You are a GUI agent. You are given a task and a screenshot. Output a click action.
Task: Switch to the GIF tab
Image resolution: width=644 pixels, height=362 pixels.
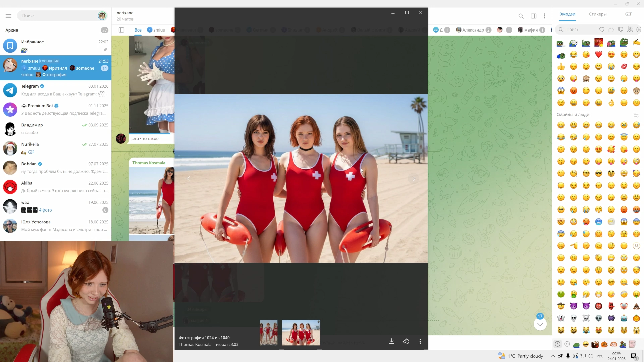coord(628,14)
